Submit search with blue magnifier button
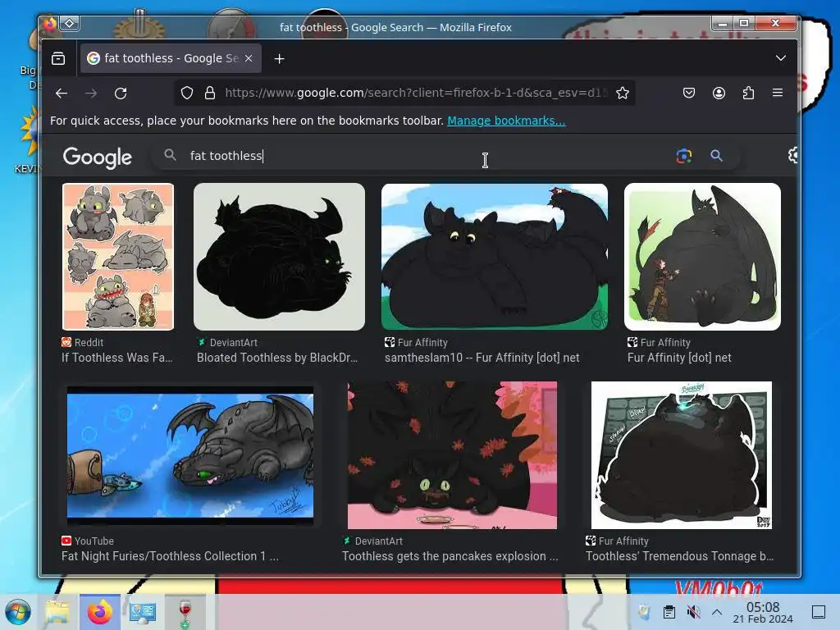The image size is (840, 630). 716,156
